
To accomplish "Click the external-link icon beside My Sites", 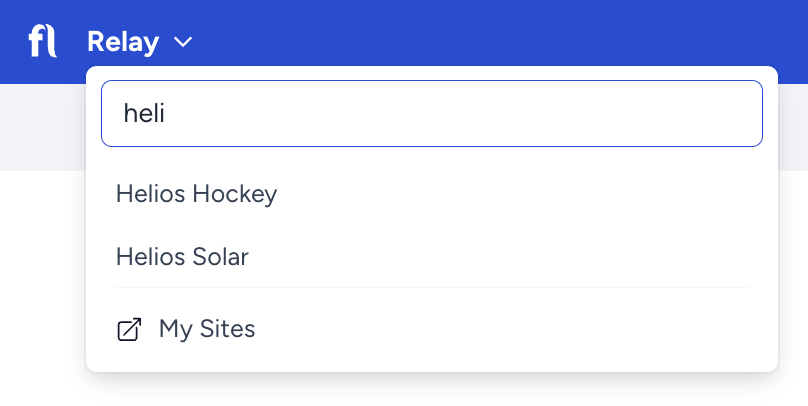I will (129, 329).
